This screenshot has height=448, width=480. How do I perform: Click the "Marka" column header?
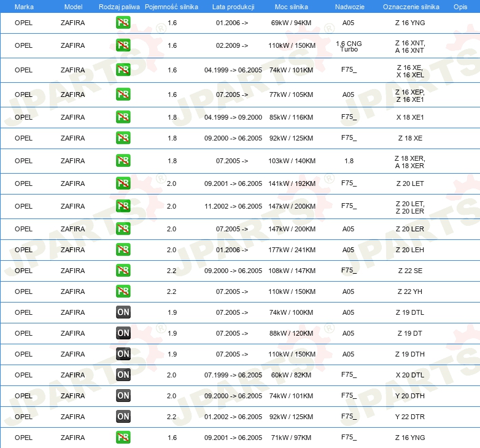(x=24, y=7)
